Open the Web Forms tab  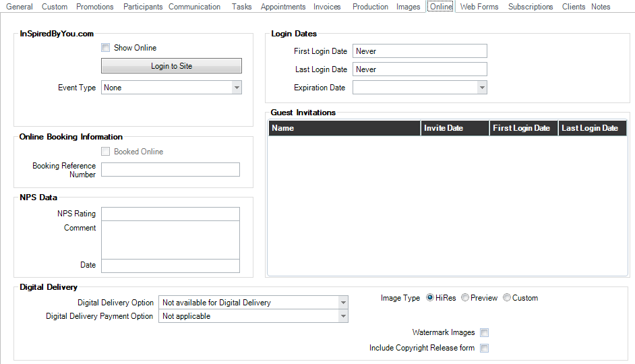[x=479, y=7]
